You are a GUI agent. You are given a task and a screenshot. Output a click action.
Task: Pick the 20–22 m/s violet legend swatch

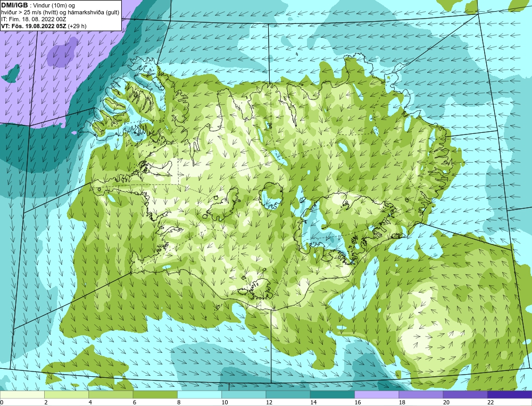coord(465,394)
